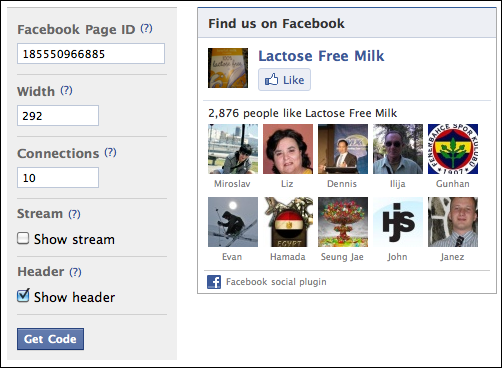This screenshot has width=502, height=368.
Task: Click the Width input showing 292
Action: (58, 116)
